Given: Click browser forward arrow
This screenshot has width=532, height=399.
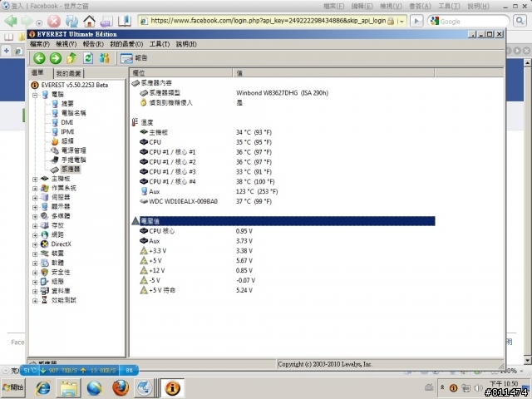Looking at the screenshot, I should pyautogui.click(x=27, y=21).
